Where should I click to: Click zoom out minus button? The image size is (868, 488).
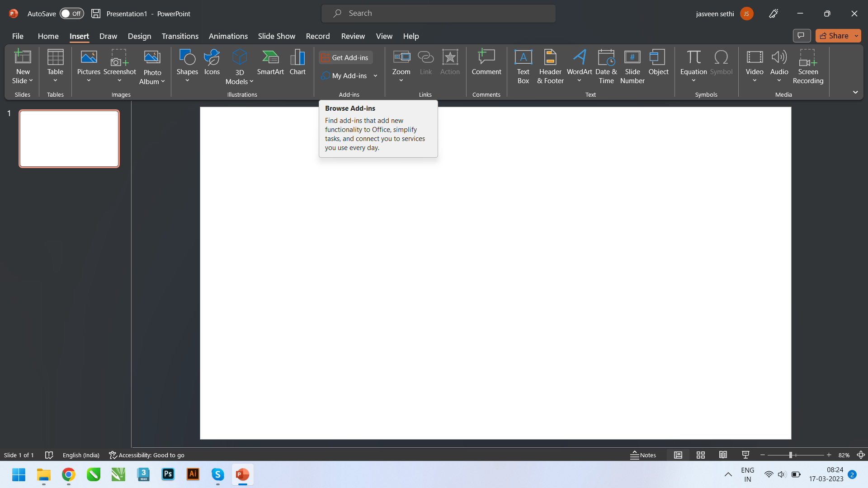(x=762, y=455)
